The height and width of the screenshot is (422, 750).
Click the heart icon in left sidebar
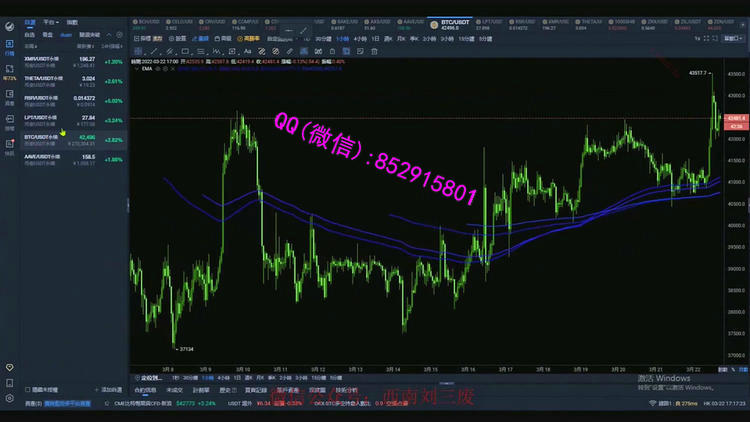[9, 369]
